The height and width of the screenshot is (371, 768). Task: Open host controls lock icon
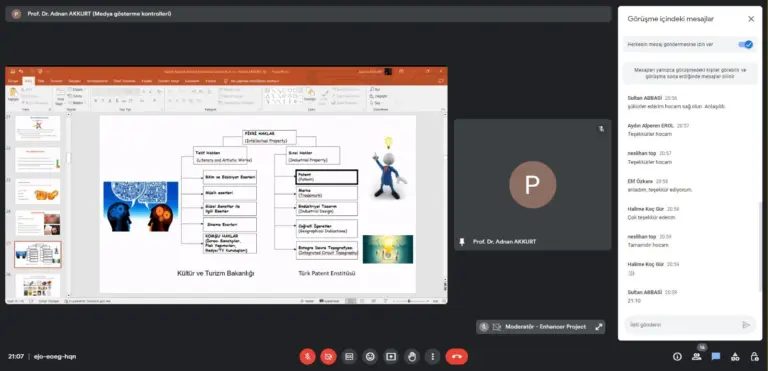coord(755,357)
